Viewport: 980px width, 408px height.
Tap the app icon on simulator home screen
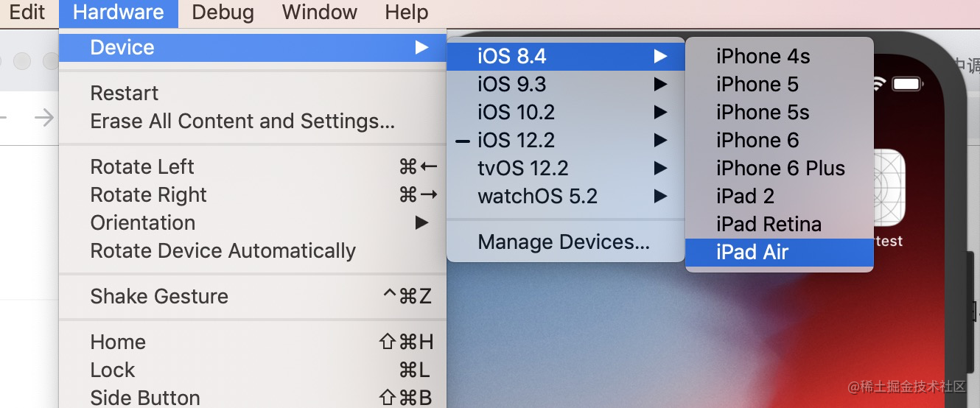coord(889,188)
